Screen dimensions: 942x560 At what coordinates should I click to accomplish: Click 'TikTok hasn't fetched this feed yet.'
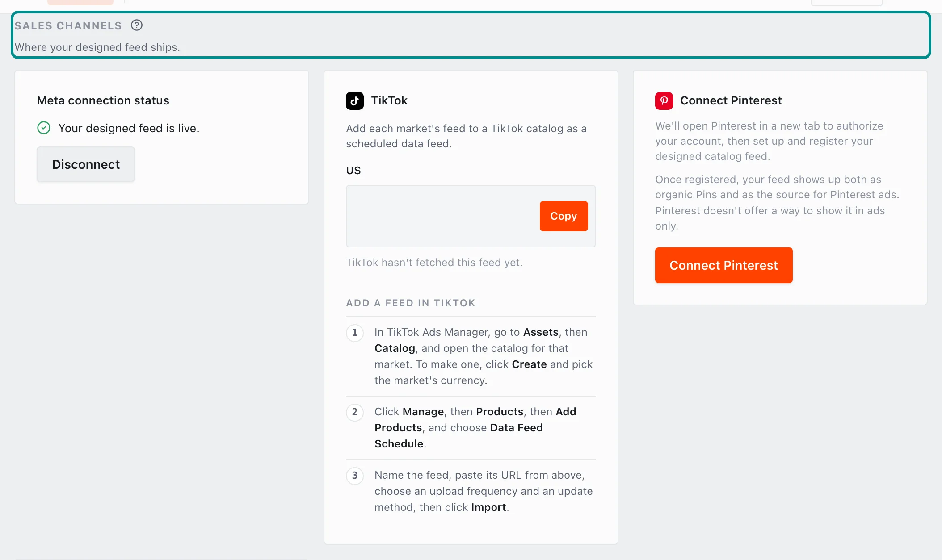click(434, 263)
